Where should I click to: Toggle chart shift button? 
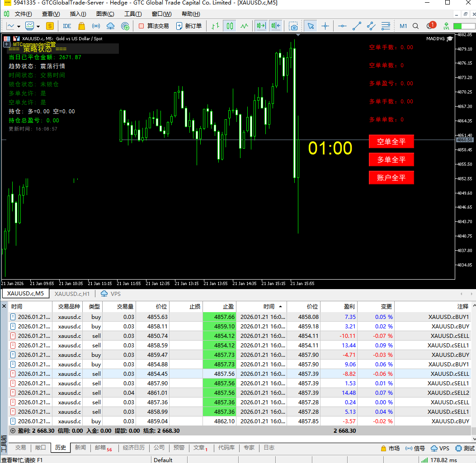(276, 26)
